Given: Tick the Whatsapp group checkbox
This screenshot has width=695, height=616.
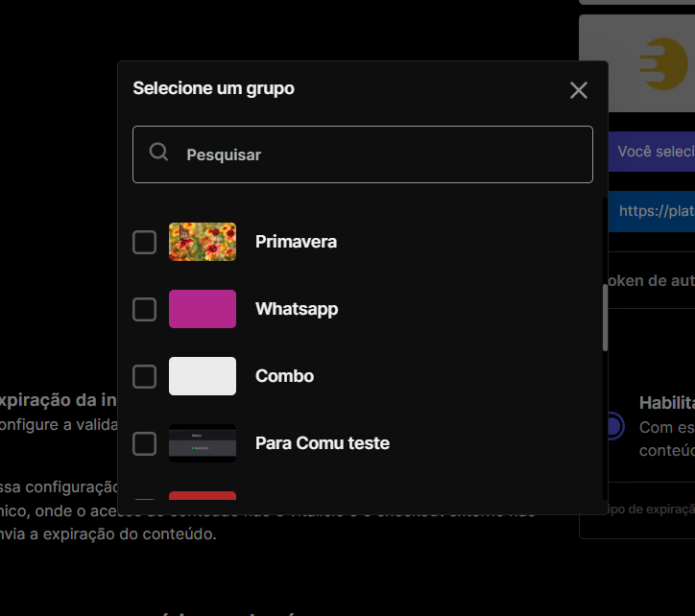Looking at the screenshot, I should (144, 309).
